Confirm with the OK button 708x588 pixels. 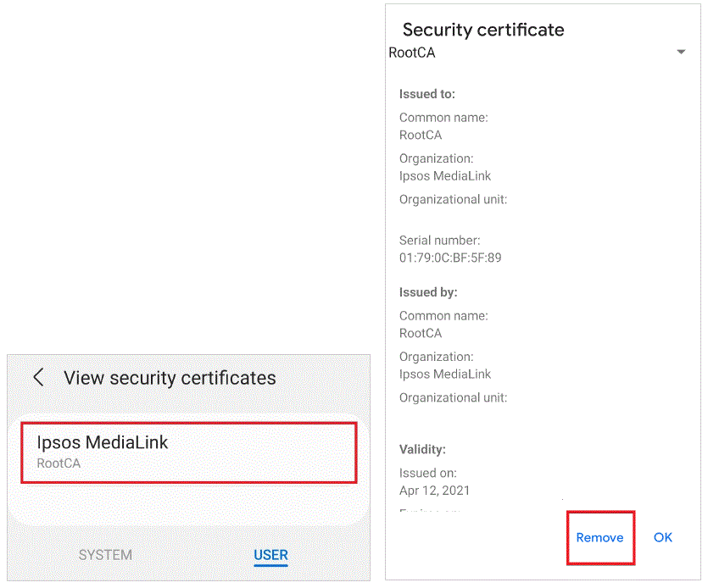662,537
